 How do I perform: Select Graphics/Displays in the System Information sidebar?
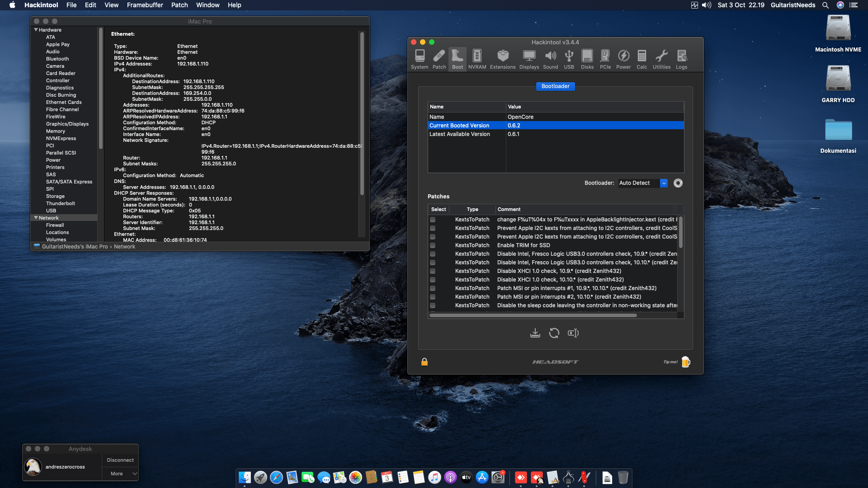[x=67, y=124]
